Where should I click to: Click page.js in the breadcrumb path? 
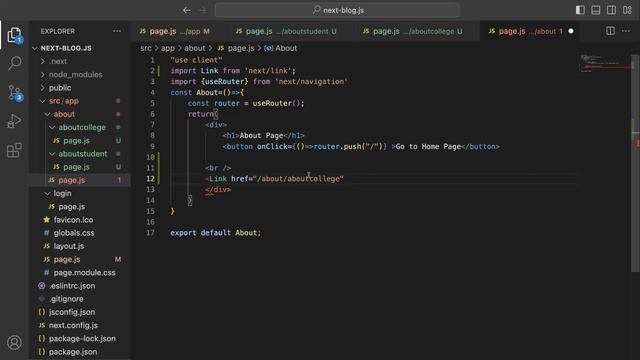point(236,48)
